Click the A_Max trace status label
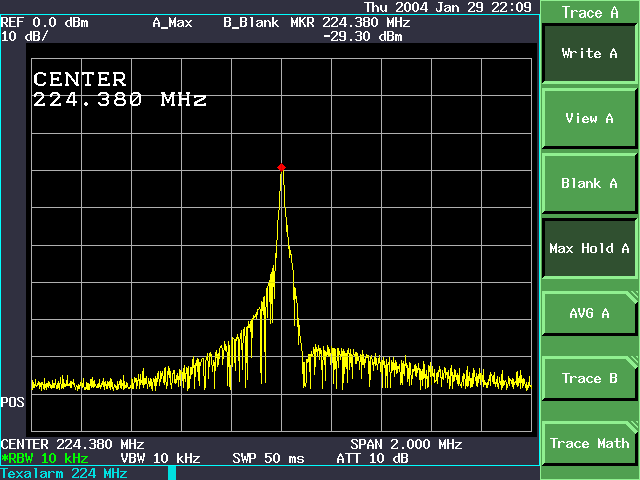The width and height of the screenshot is (640, 480). pos(172,22)
